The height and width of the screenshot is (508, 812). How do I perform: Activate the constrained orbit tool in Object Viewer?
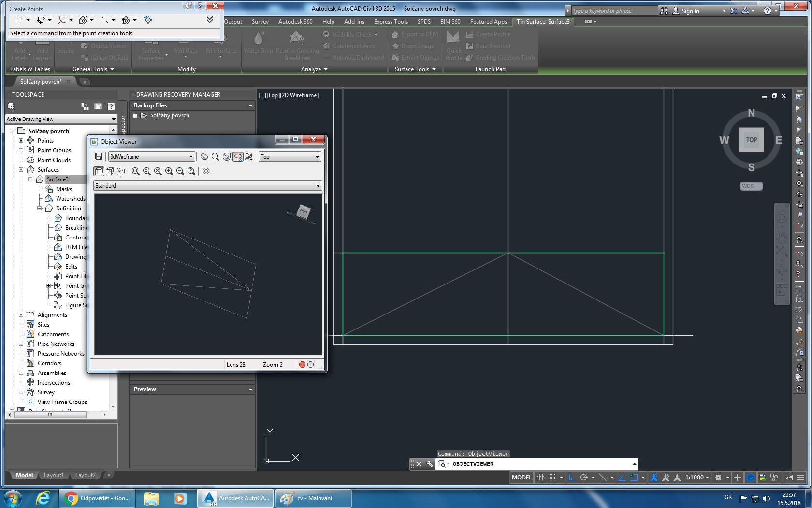tap(238, 156)
